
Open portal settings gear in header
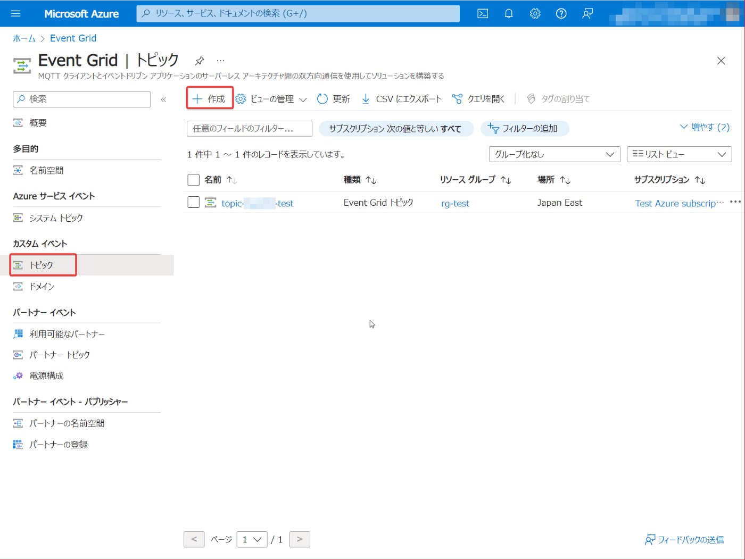point(535,14)
